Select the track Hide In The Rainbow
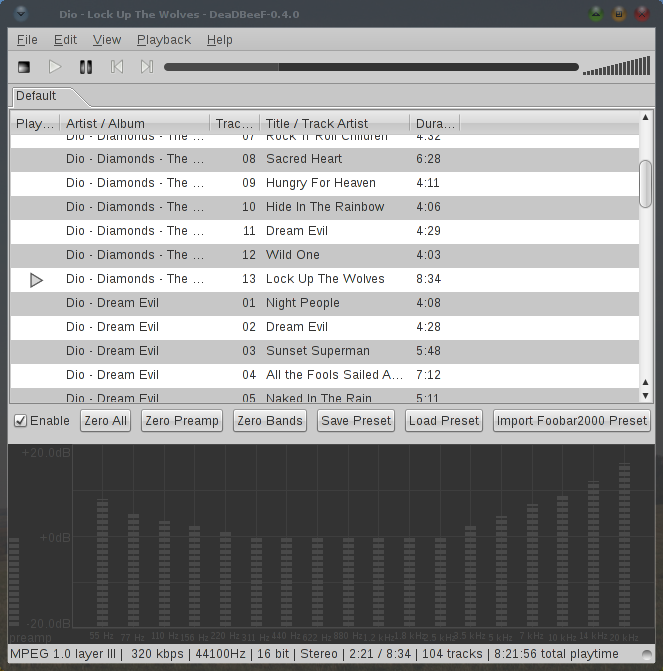Viewport: 663px width, 671px height. (324, 207)
